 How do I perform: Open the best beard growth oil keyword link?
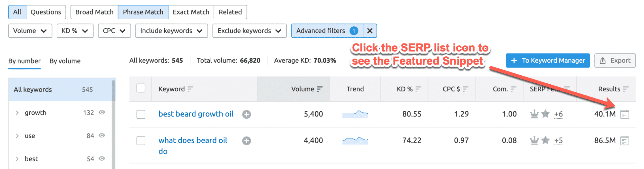[196, 114]
